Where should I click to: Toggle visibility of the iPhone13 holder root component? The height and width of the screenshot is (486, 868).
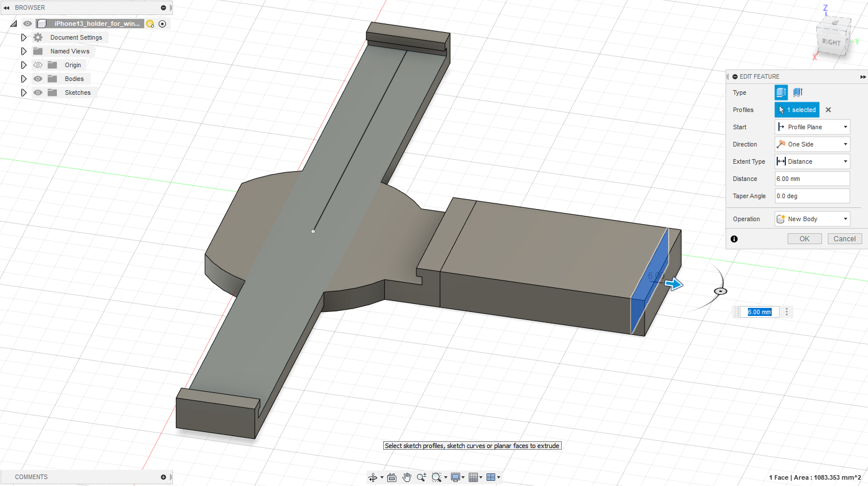[x=28, y=24]
